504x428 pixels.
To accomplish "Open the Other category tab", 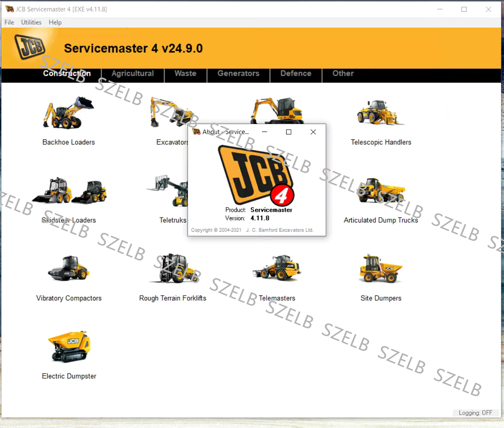I will [x=343, y=73].
